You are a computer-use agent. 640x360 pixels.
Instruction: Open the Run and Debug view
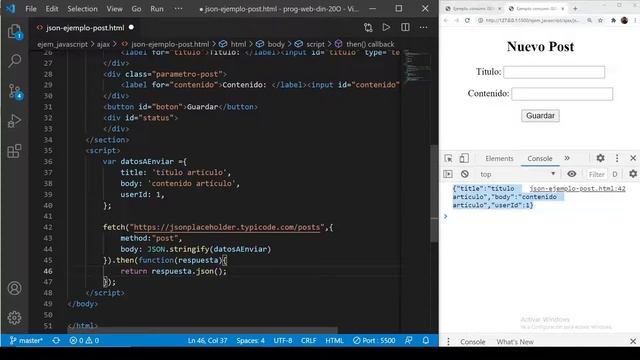point(15,121)
